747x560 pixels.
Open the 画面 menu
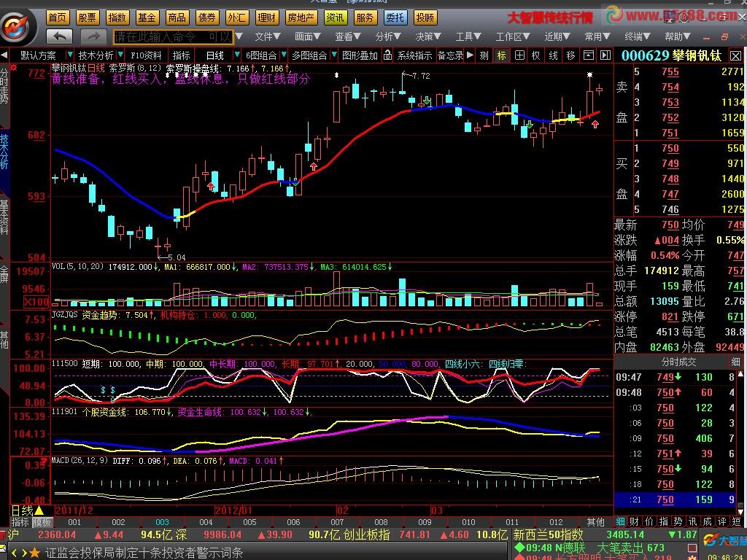[x=307, y=36]
